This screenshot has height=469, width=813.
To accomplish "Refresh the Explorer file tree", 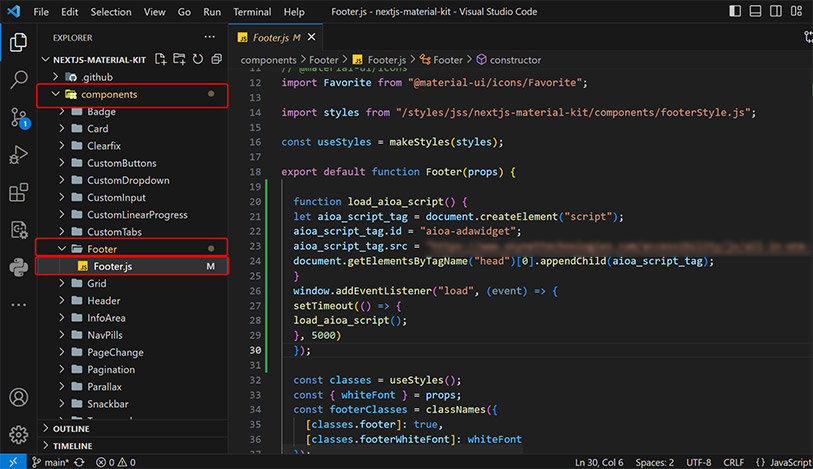I will (x=198, y=59).
